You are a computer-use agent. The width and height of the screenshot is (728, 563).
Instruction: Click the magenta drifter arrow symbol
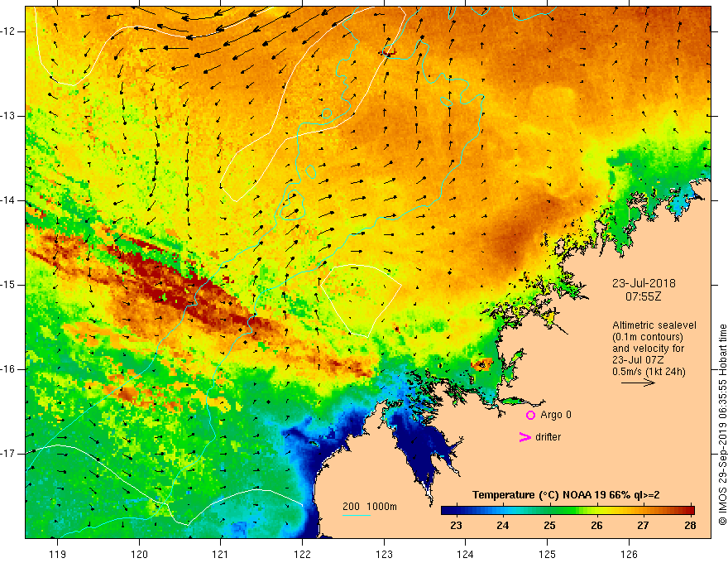525,437
